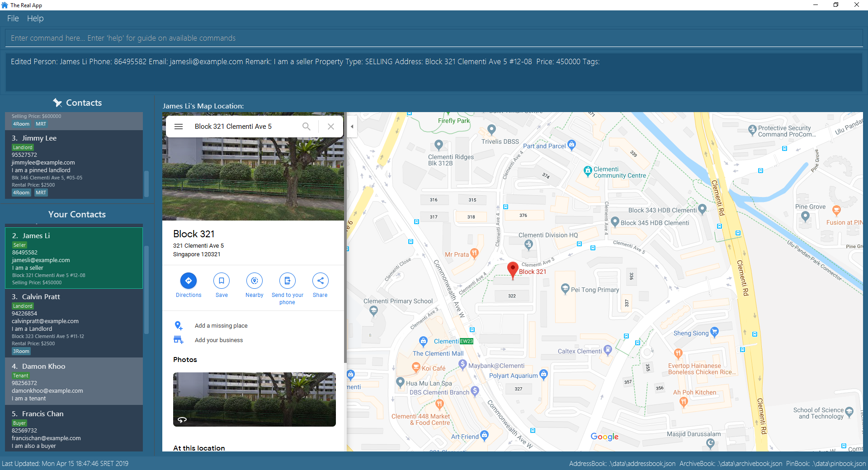868x470 pixels.
Task: Click the Pei Tong Primary marker
Action: coord(565,289)
